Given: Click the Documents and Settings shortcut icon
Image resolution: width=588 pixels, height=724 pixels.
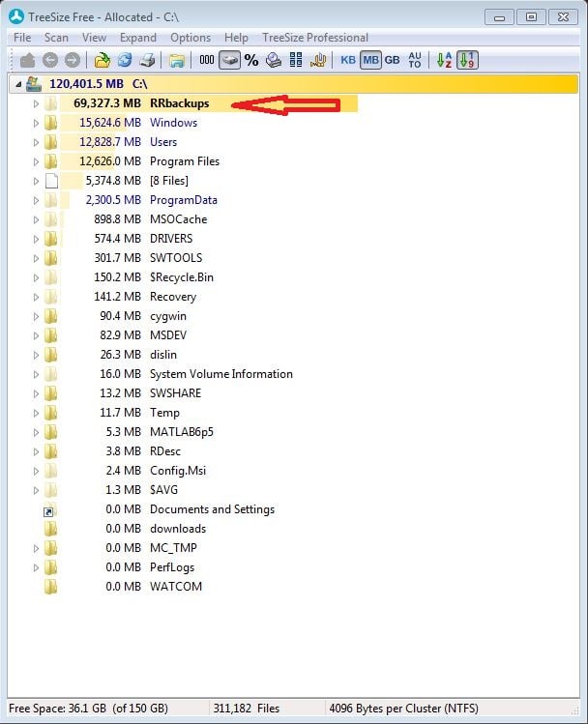Looking at the screenshot, I should (50, 509).
